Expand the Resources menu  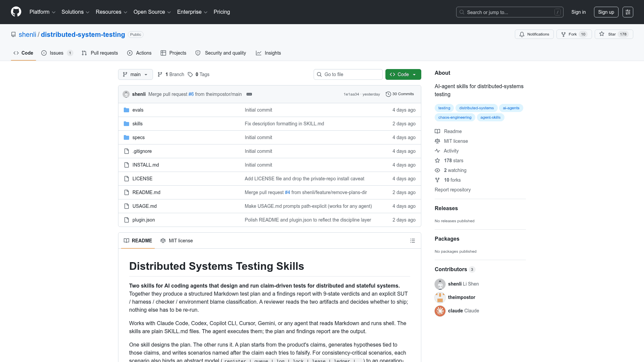111,12
